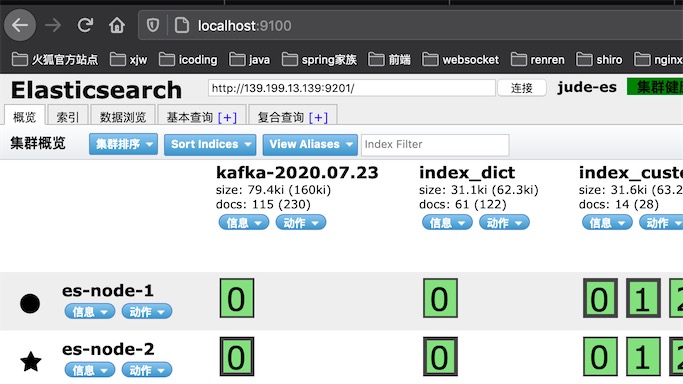The width and height of the screenshot is (683, 384).
Task: Focus the Index Filter input field
Action: click(x=435, y=144)
